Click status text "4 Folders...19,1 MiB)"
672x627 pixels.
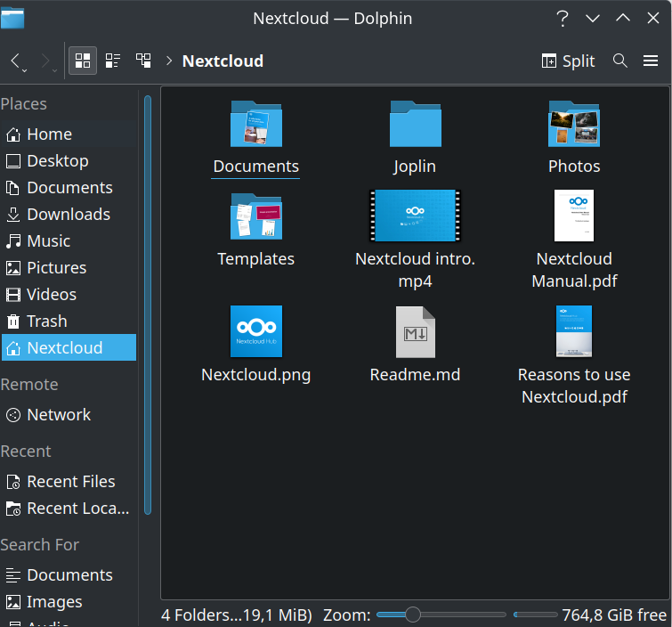pos(237,615)
